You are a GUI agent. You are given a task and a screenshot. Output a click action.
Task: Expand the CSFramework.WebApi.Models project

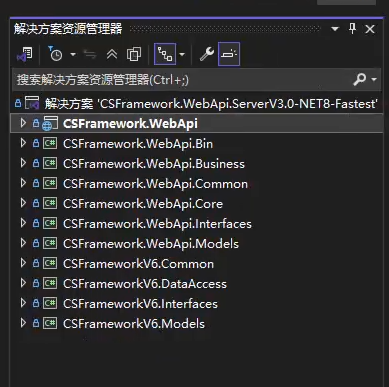23,243
